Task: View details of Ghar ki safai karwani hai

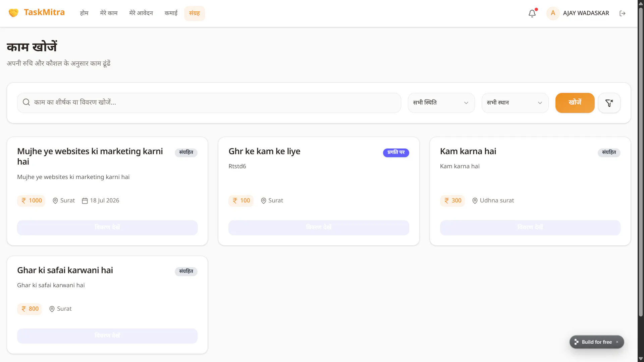Action: tap(107, 336)
